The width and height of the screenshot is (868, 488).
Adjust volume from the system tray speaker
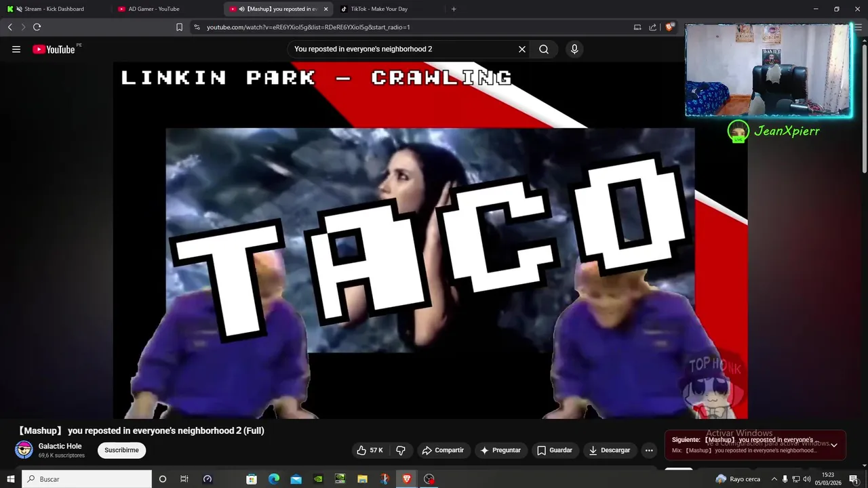(x=807, y=479)
